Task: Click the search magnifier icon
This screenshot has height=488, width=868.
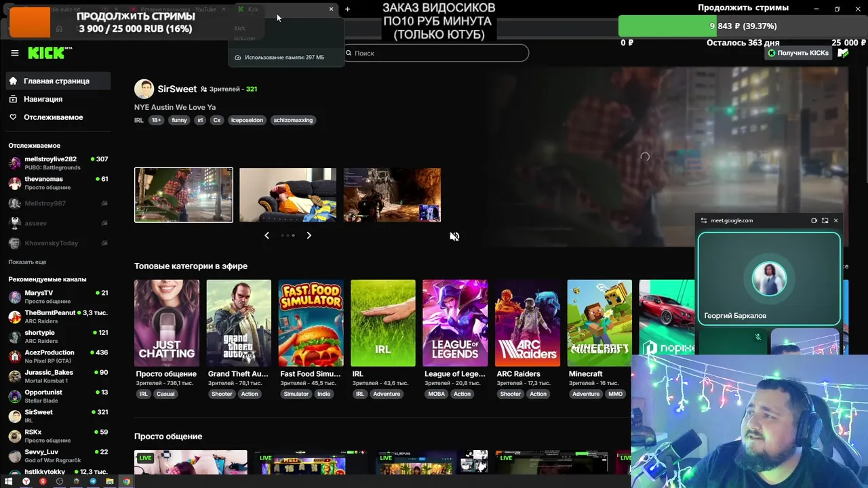Action: click(x=349, y=53)
